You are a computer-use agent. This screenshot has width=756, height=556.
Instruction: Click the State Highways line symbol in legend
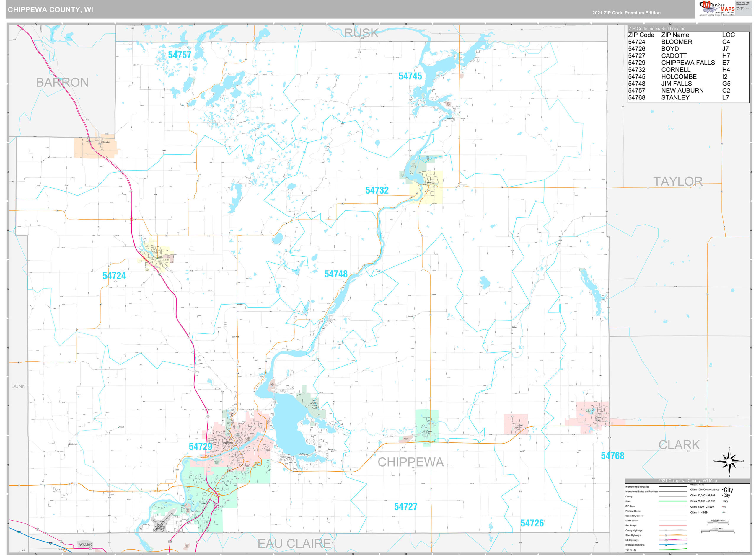coord(667,535)
